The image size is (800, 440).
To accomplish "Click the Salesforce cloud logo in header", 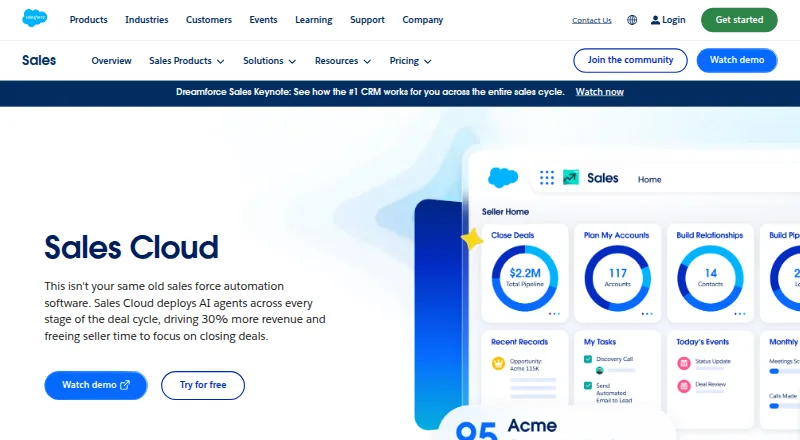I will click(x=35, y=18).
